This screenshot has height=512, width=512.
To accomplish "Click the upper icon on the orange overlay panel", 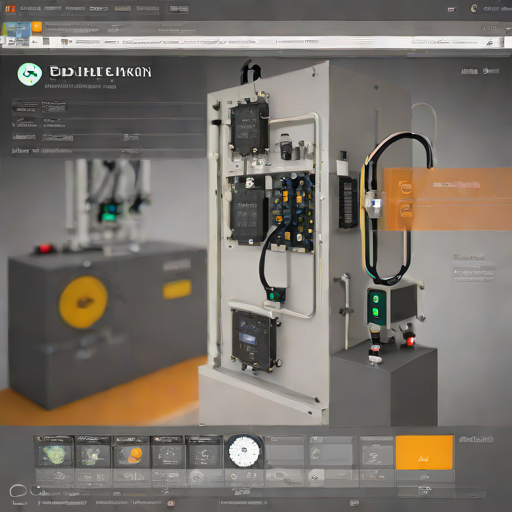I will 405,188.
